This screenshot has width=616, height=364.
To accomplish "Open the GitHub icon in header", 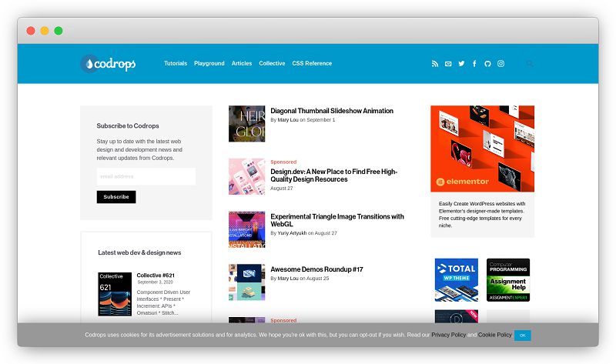I will point(487,64).
